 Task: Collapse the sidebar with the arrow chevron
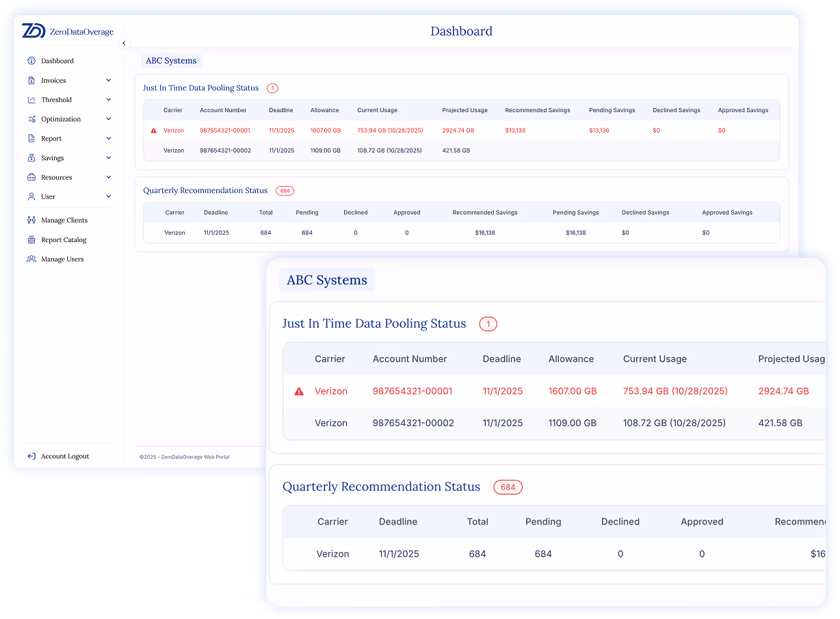[x=124, y=42]
